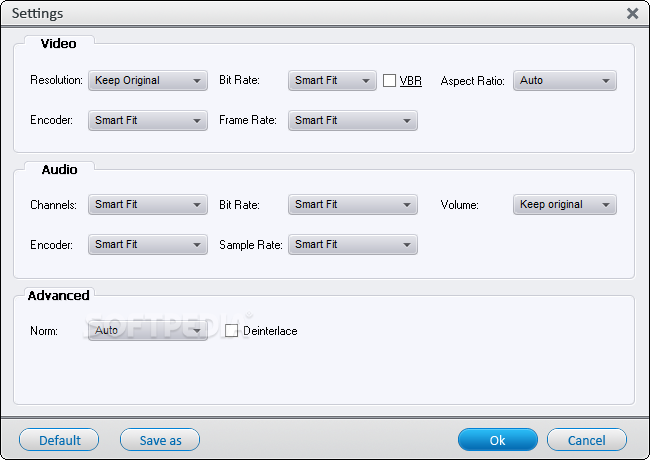
Task: Open the Volume dropdown
Action: pyautogui.click(x=565, y=205)
